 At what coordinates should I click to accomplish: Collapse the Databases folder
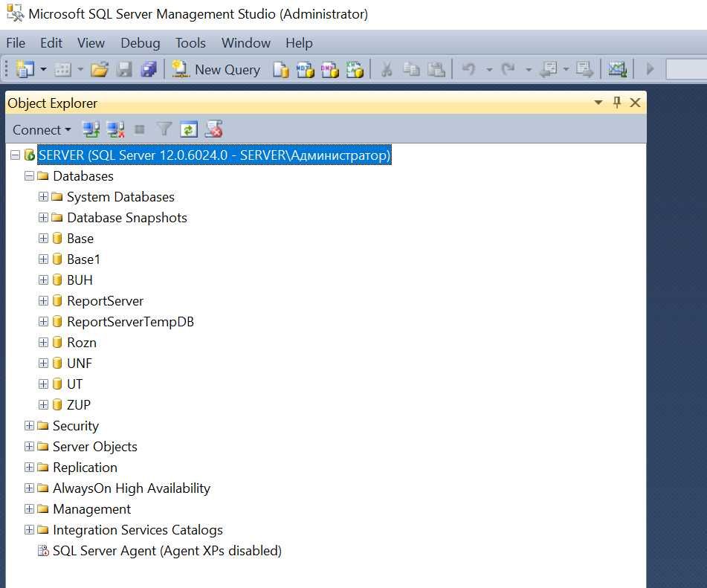[29, 176]
